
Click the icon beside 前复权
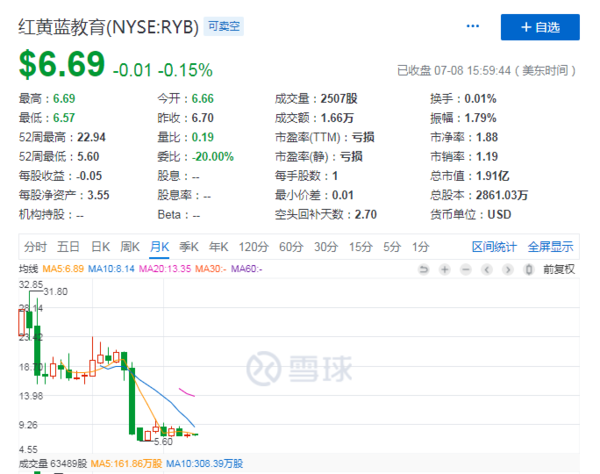(529, 269)
